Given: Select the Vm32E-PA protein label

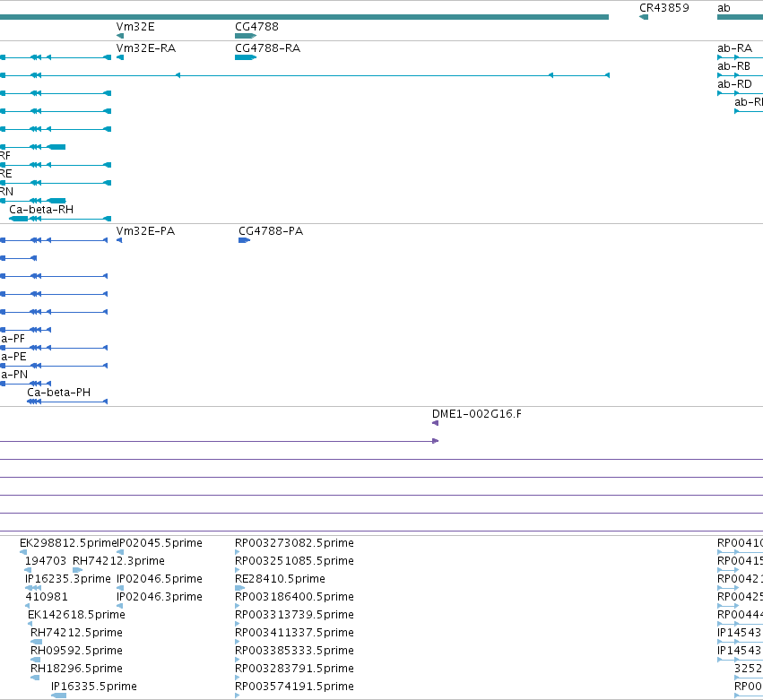Looking at the screenshot, I should pos(145,231).
